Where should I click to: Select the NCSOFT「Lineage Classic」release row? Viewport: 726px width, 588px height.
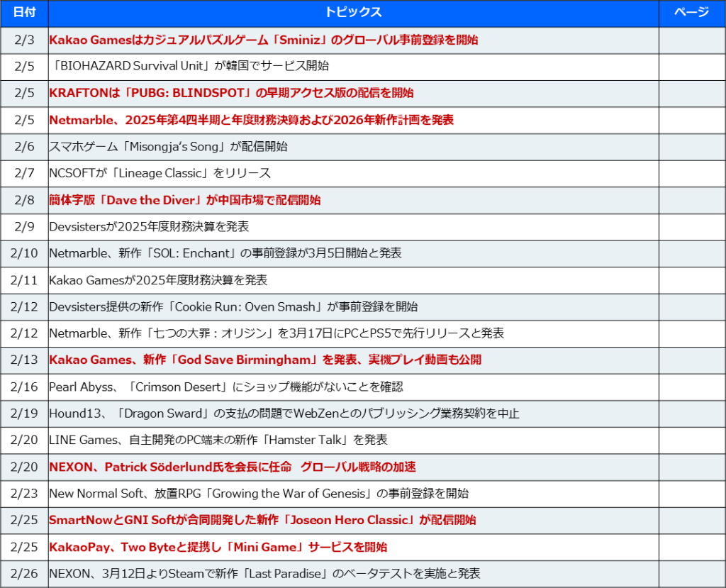160,173
